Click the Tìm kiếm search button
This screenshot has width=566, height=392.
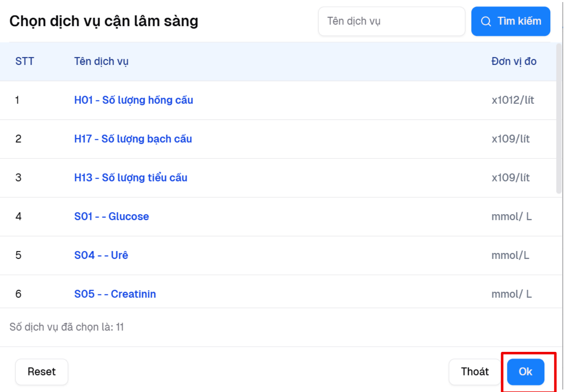tap(511, 21)
